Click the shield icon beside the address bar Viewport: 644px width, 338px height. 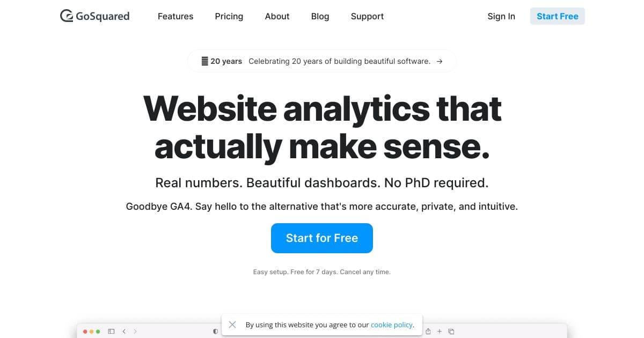tap(215, 331)
